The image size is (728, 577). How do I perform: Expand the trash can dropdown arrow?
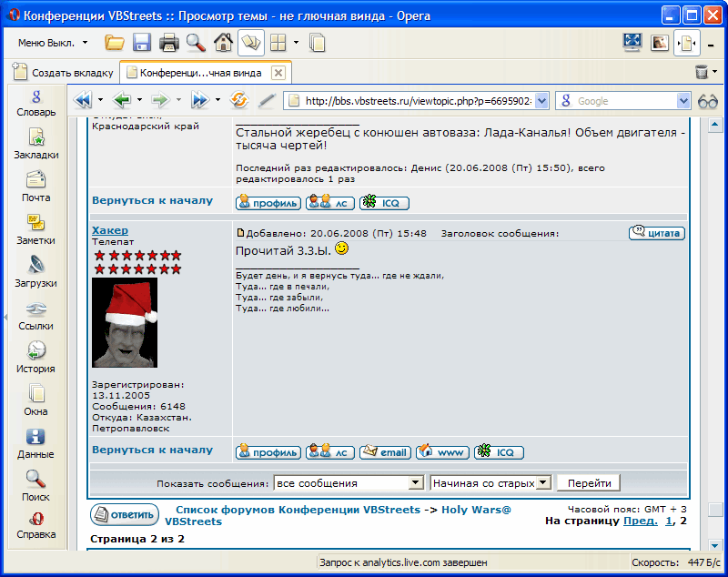tap(715, 72)
